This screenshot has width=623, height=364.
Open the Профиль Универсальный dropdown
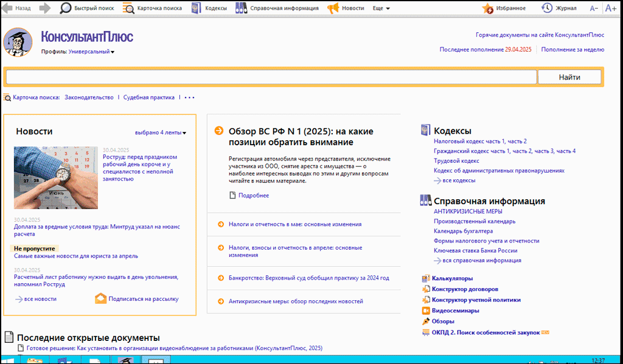point(91,52)
